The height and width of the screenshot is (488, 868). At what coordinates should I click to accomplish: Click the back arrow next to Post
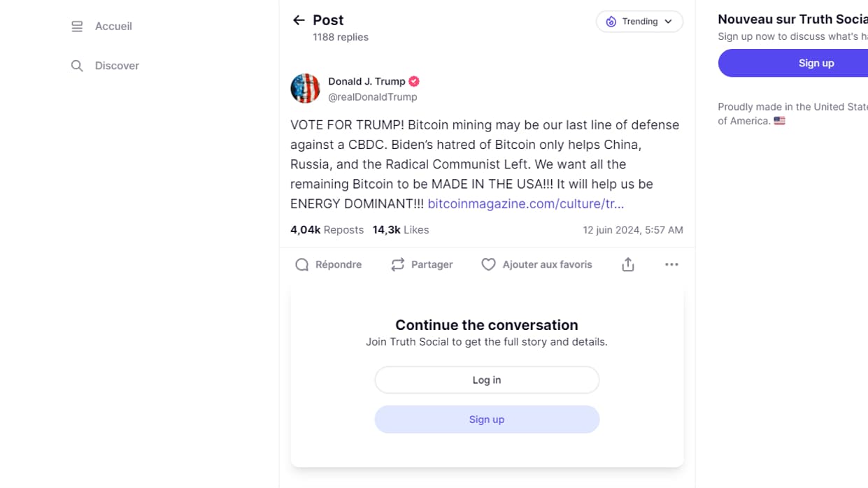click(299, 20)
